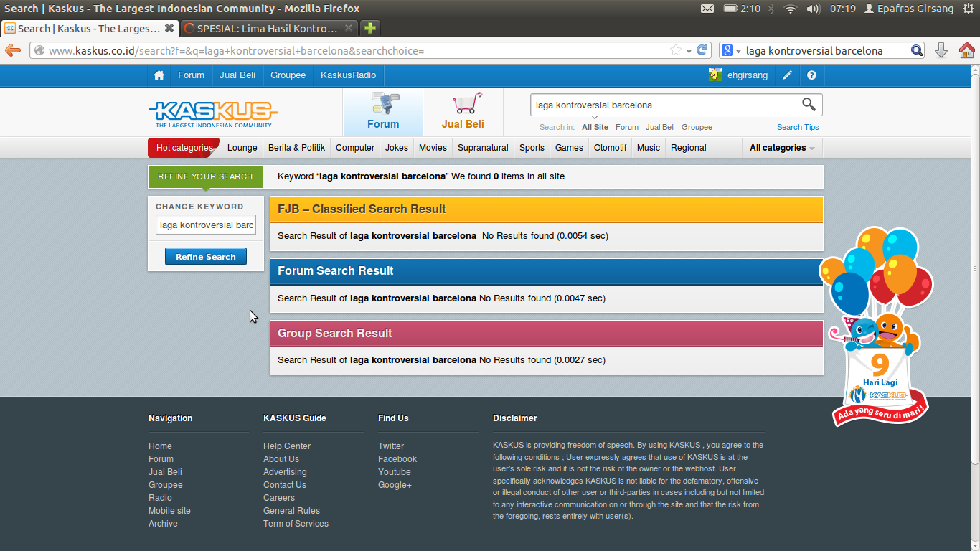
Task: Open the Lounge category
Action: [x=242, y=148]
